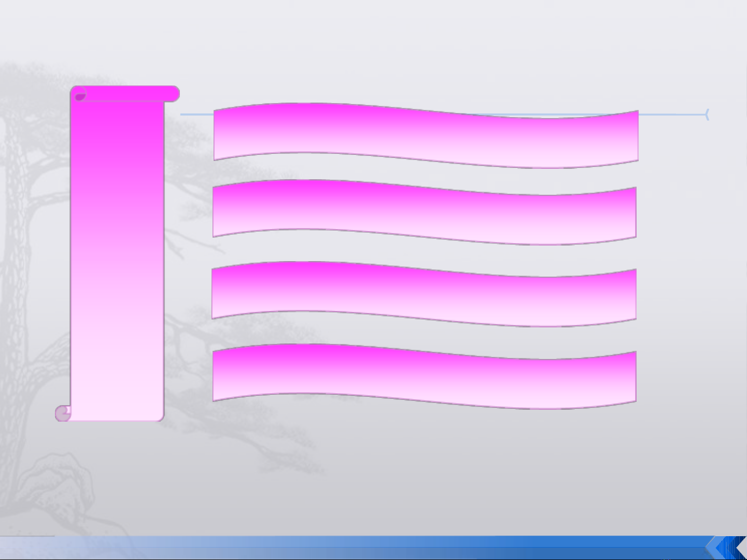Click the scroll's rounded top roll bar
The image size is (747, 560).
[130, 94]
